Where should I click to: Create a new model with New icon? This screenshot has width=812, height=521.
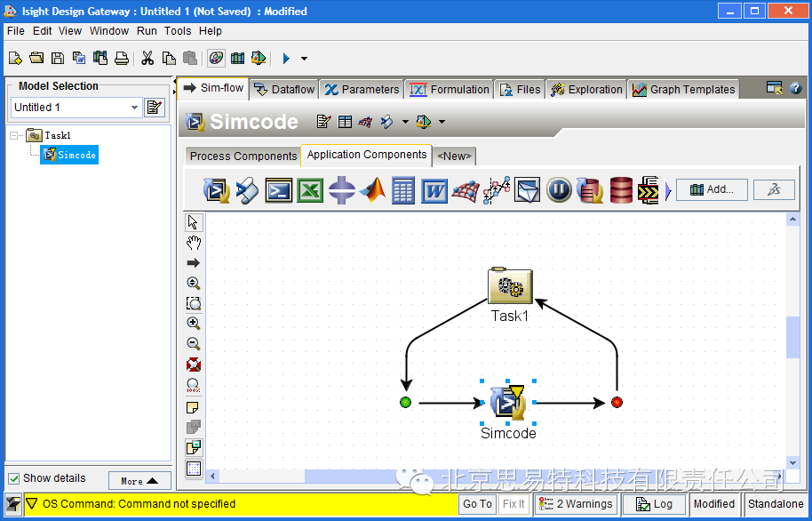click(x=15, y=58)
